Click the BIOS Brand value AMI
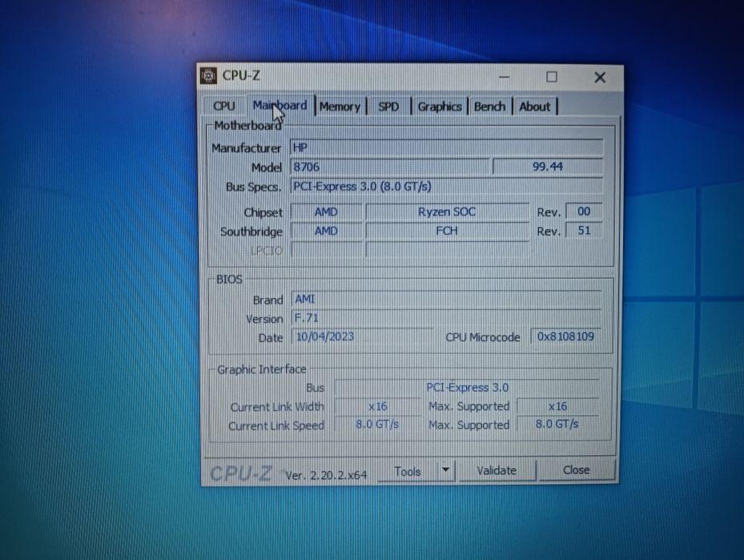Screen dimensions: 744x560 pos(446,299)
